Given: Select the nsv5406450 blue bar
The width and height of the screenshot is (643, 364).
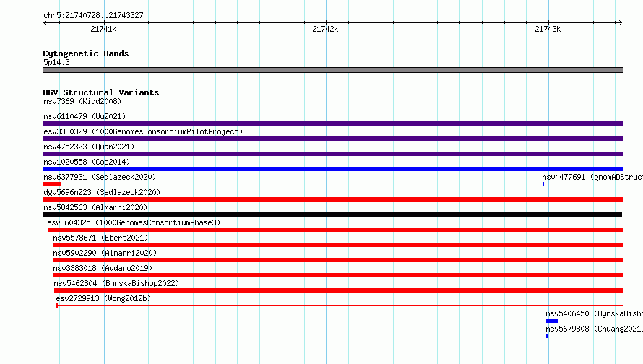Looking at the screenshot, I should click(553, 321).
